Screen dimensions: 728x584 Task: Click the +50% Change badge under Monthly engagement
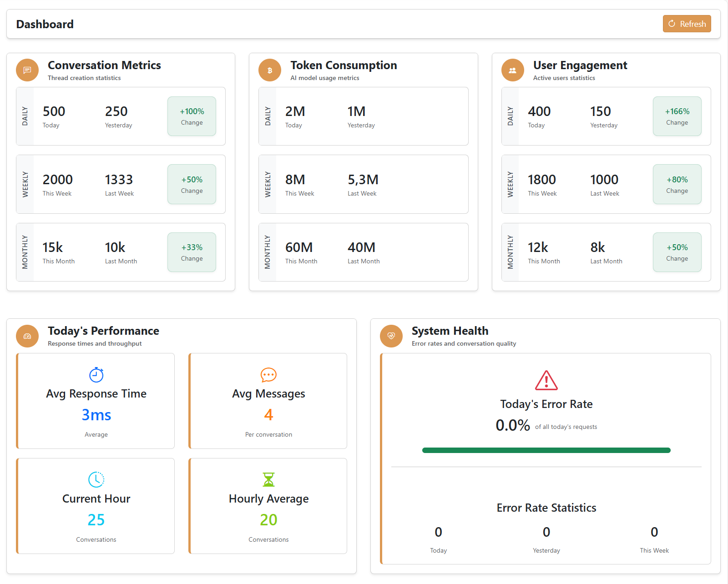[677, 252]
